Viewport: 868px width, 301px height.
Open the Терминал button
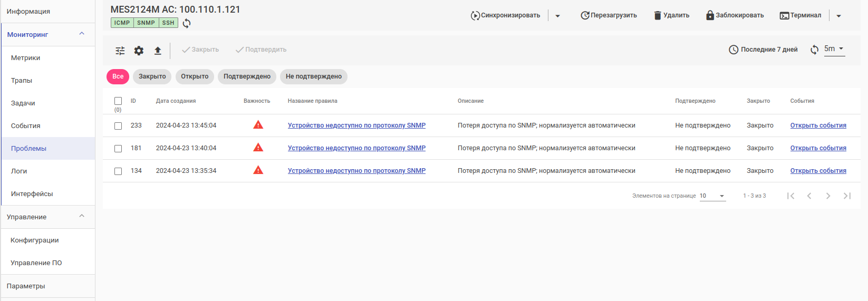[801, 15]
